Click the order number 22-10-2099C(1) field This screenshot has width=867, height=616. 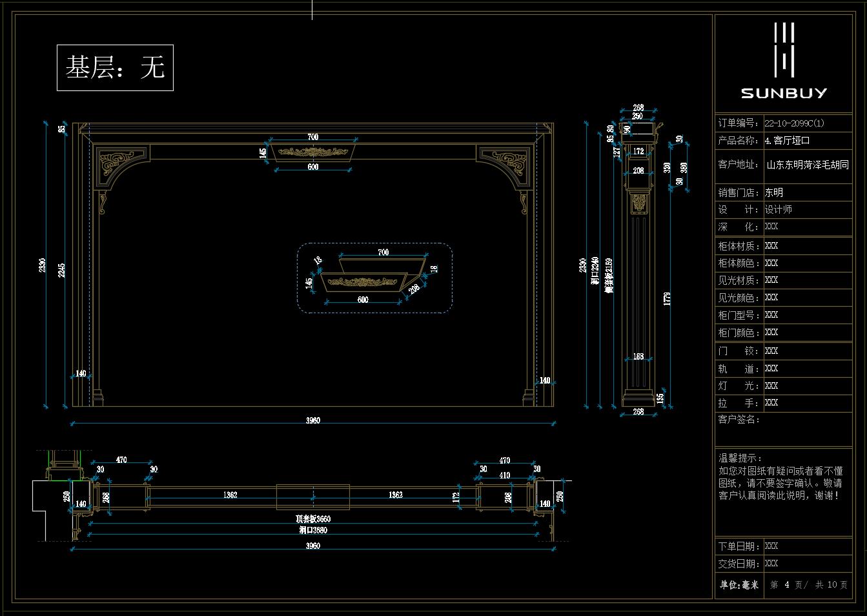794,123
